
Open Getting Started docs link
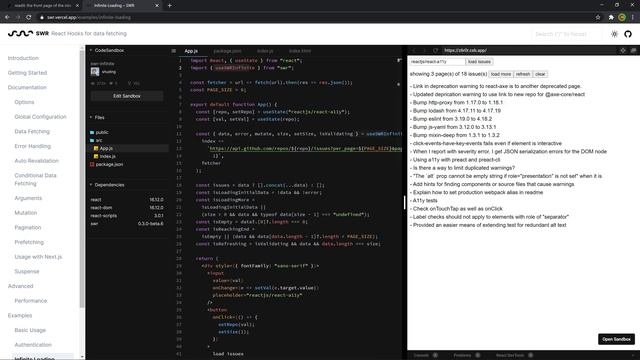[27, 73]
